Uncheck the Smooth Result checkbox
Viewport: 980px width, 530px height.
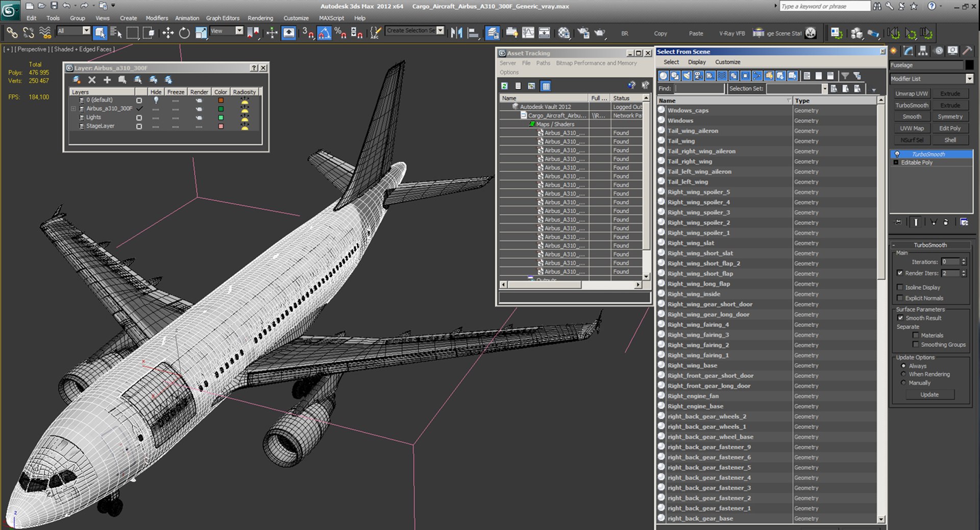pyautogui.click(x=900, y=318)
